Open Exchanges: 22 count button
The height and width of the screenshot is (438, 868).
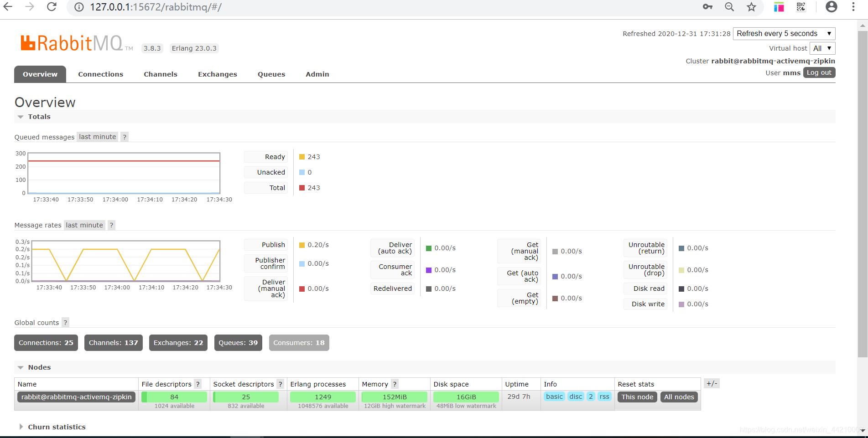pyautogui.click(x=178, y=343)
